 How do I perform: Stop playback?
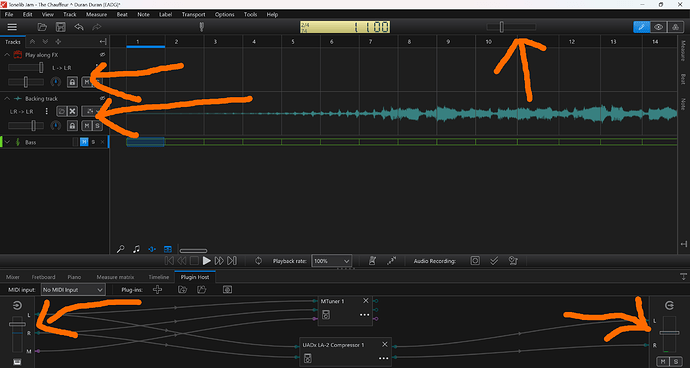click(x=194, y=261)
